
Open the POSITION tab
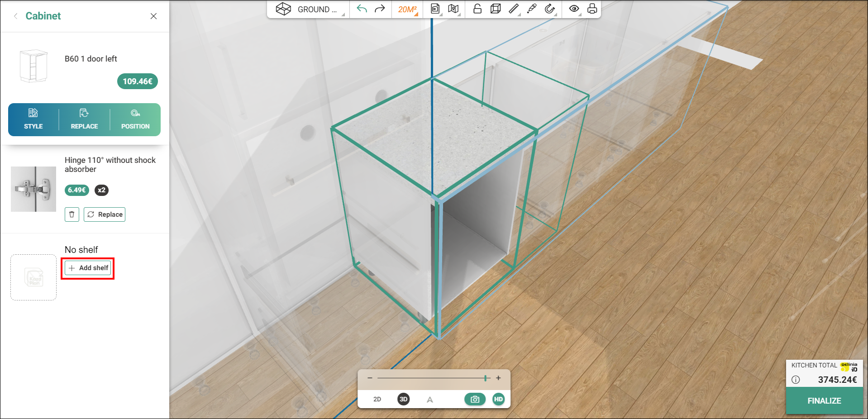[135, 119]
